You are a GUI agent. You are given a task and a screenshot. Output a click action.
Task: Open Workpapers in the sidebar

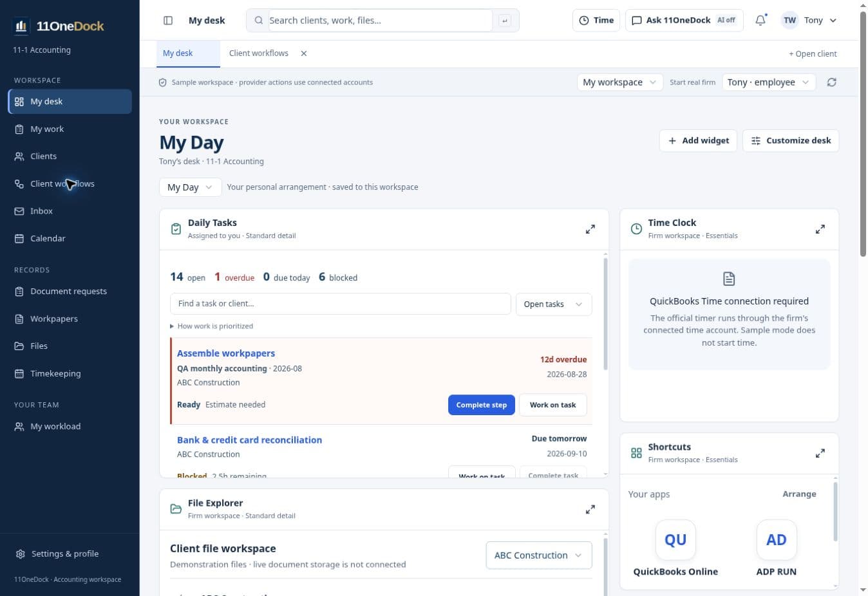(70, 319)
